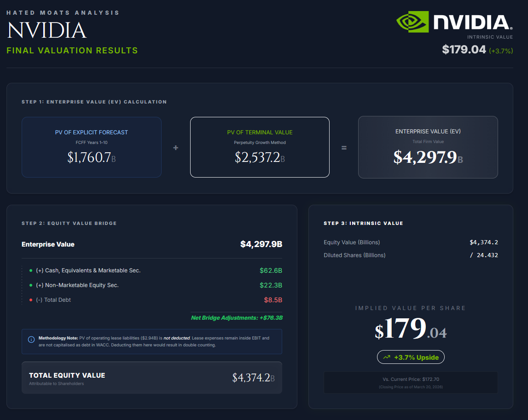
Task: Click Net Bridge Adjustments: +$76.3B text
Action: click(x=237, y=318)
